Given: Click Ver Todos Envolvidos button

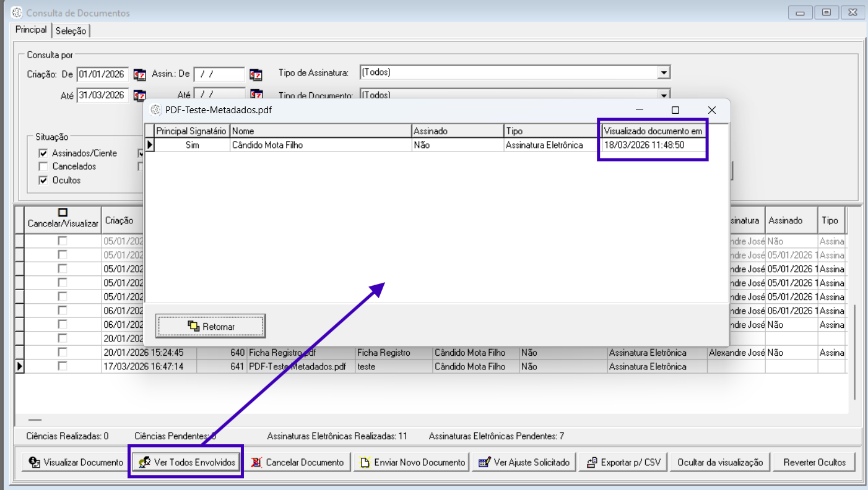Looking at the screenshot, I should pyautogui.click(x=186, y=462).
